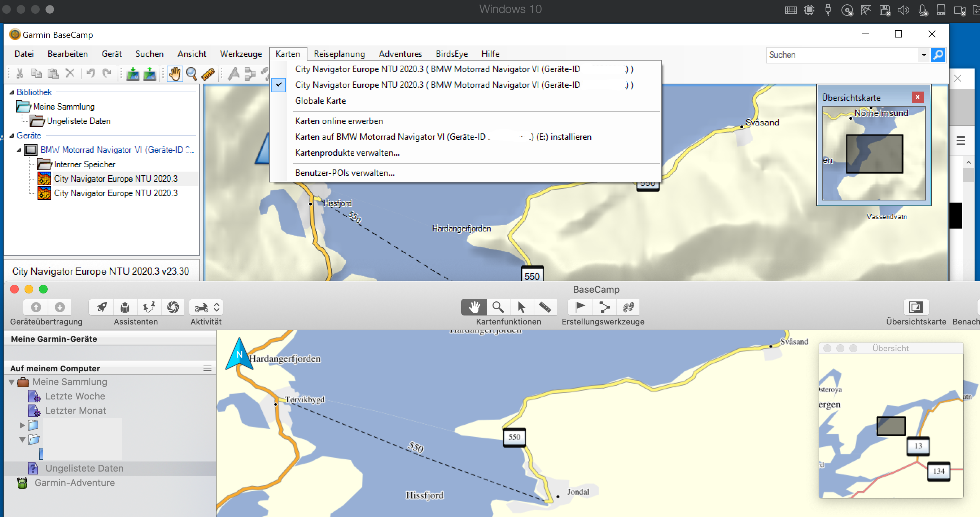Toggle the Übersichtskarte button in Mac toolbar

(916, 307)
